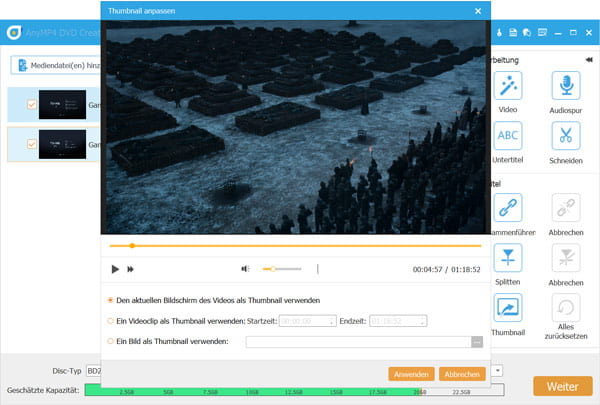Click the Endzeit time stepper arrows
The height and width of the screenshot is (405, 600).
point(422,321)
